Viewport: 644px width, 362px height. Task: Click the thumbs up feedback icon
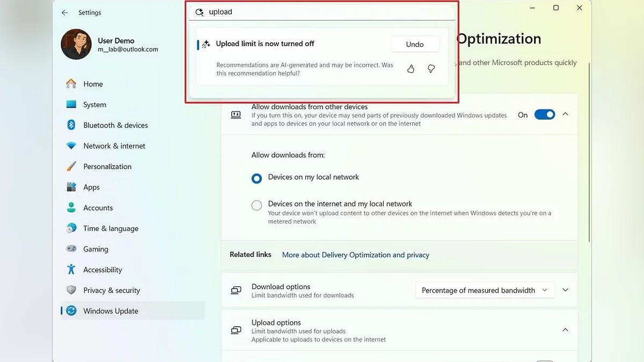(411, 69)
